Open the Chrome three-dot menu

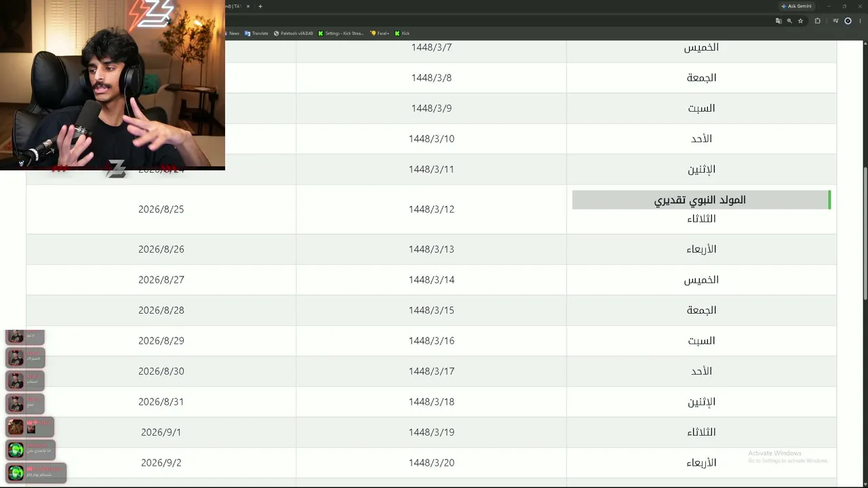(859, 21)
